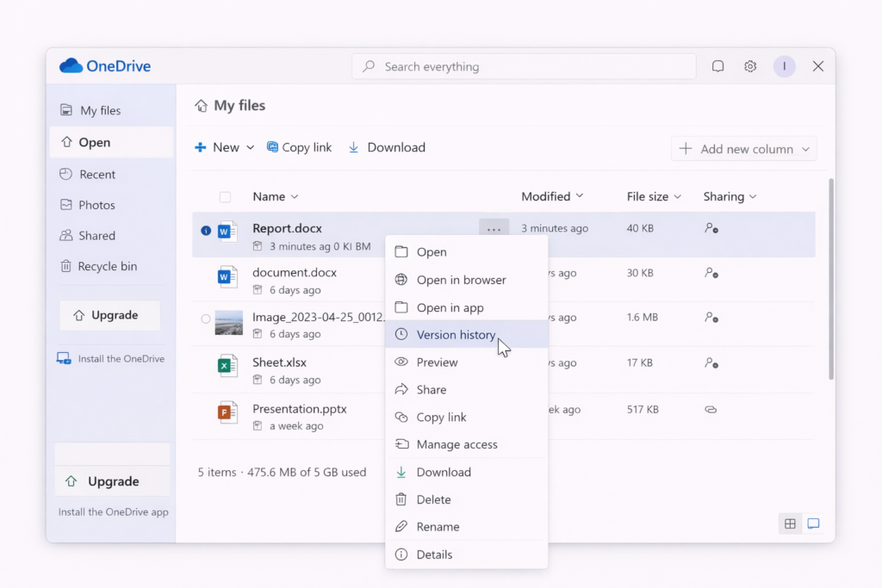This screenshot has height=588, width=882.
Task: Choose Open in app from context menu
Action: [x=466, y=307]
